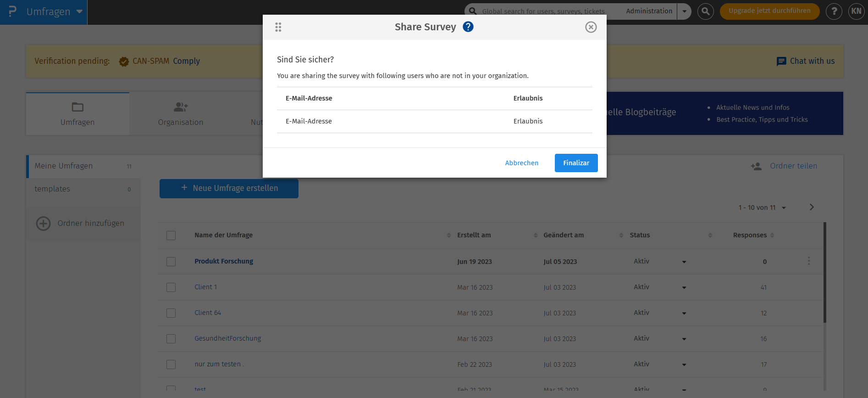Click the survey table vertical scrollbar
The height and width of the screenshot is (398, 868).
click(x=825, y=273)
